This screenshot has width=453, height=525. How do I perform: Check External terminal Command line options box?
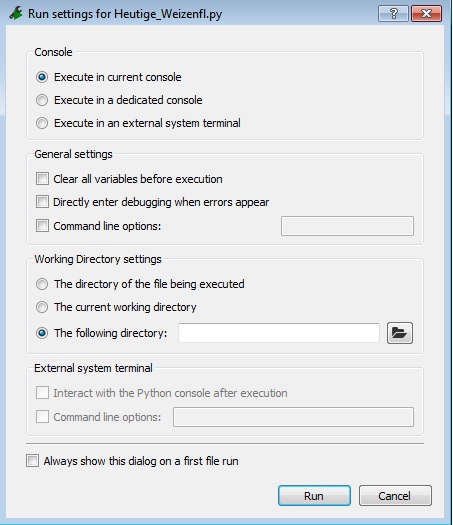click(x=42, y=417)
